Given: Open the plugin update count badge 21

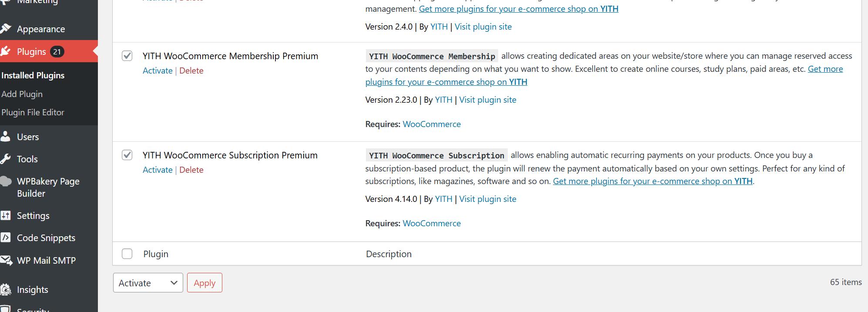Looking at the screenshot, I should pyautogui.click(x=57, y=52).
